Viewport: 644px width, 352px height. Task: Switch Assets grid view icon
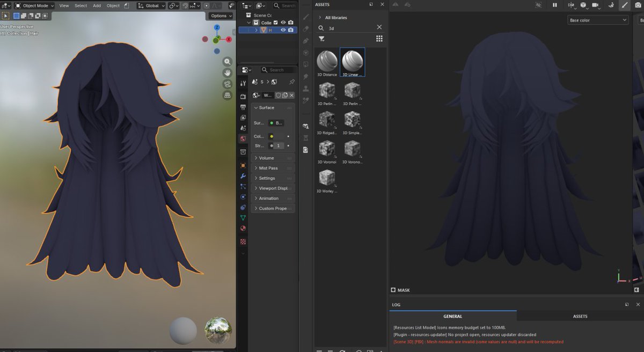pyautogui.click(x=379, y=39)
